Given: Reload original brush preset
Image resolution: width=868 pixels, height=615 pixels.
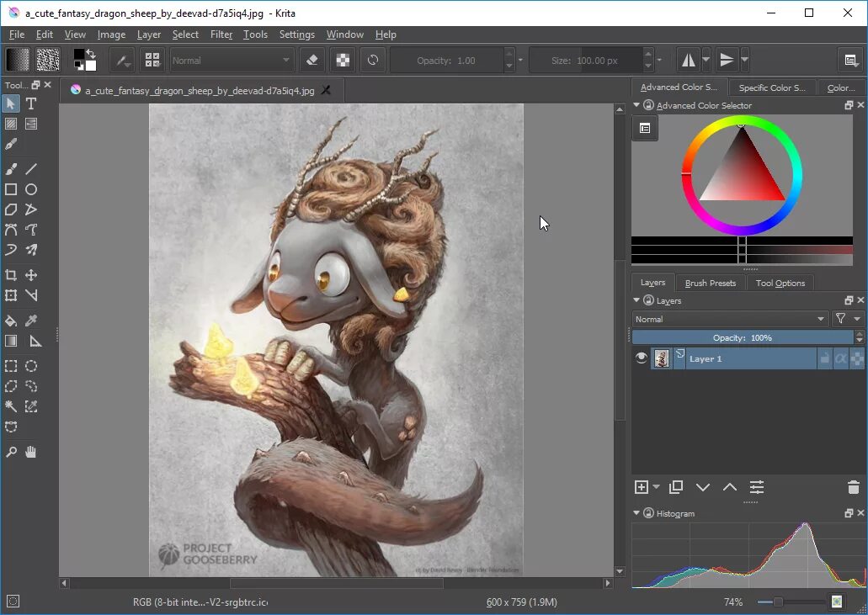Looking at the screenshot, I should point(373,61).
